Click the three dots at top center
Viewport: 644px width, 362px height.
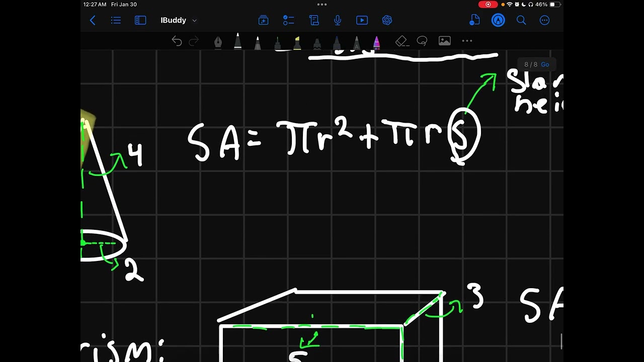tap(322, 5)
